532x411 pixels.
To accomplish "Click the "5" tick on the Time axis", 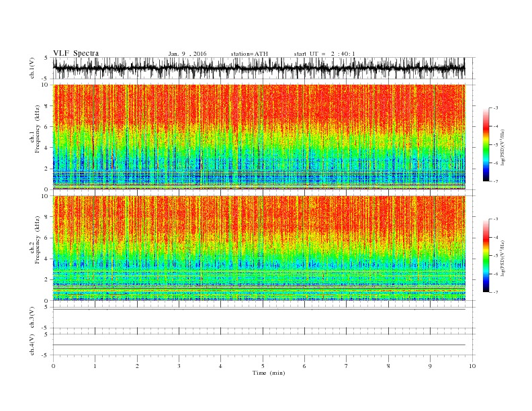I will 263,366.
